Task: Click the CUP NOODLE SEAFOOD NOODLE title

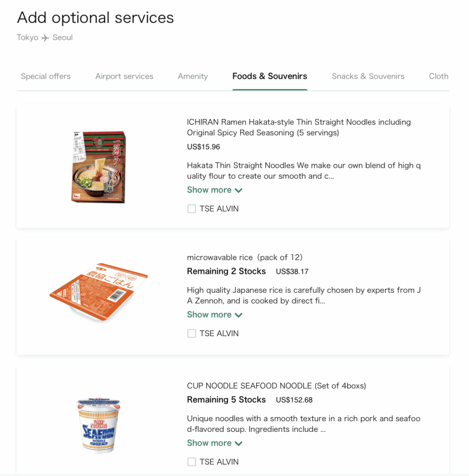Action: click(276, 386)
